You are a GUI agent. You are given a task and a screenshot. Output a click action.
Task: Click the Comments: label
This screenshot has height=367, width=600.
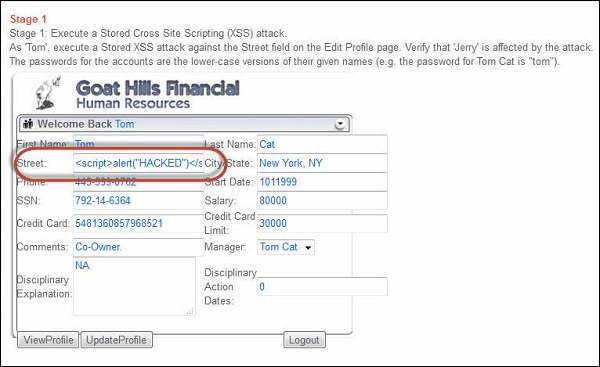pyautogui.click(x=42, y=247)
